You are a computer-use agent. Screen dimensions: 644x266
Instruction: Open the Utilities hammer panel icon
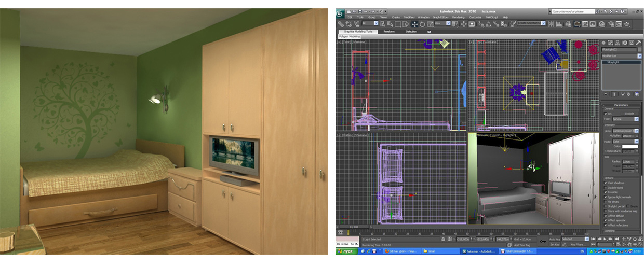[638, 43]
